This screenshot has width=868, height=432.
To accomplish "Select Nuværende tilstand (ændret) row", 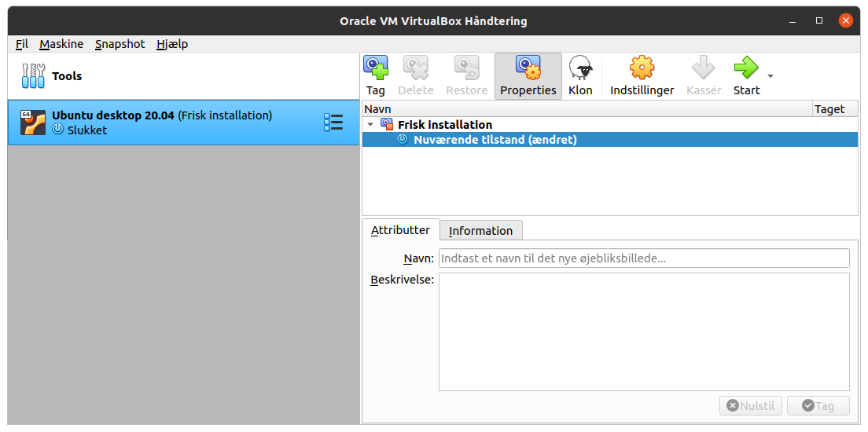I will (609, 140).
